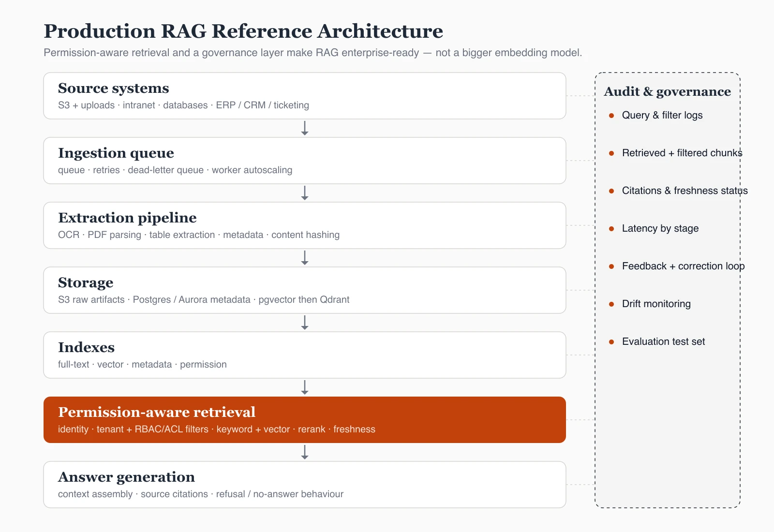Click the arrow below Storage box
Image resolution: width=774 pixels, height=532 pixels.
click(x=305, y=323)
